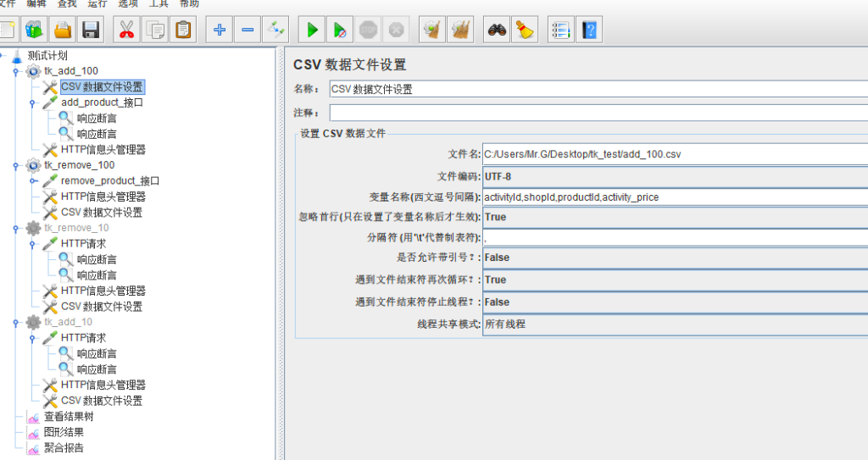Open the 查找 menu
Image resolution: width=868 pixels, height=460 pixels.
(x=67, y=4)
